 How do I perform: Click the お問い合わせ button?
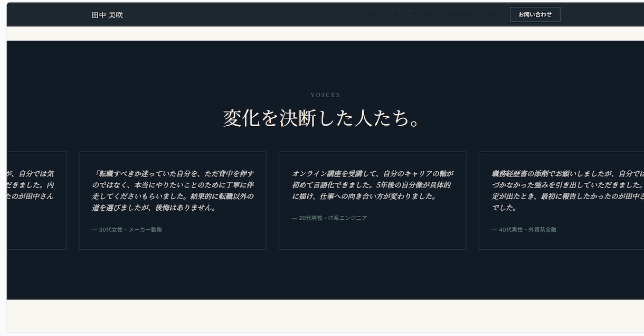tap(535, 15)
